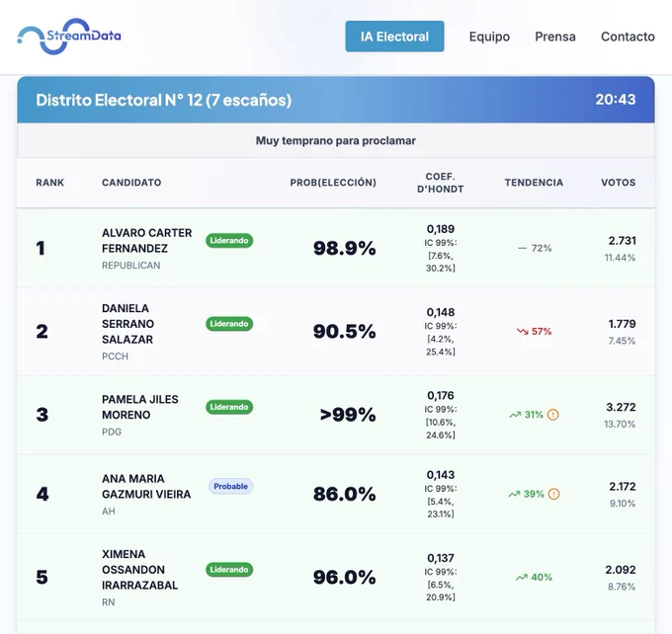Click the PCCH party label
This screenshot has width=672, height=634.
point(115,356)
